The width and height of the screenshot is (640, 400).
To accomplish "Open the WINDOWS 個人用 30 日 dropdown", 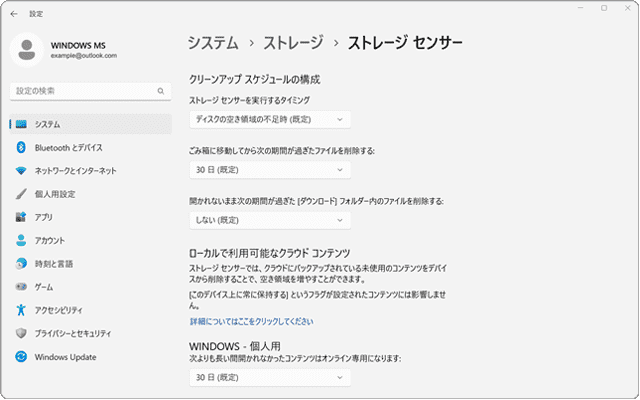I will (x=270, y=378).
